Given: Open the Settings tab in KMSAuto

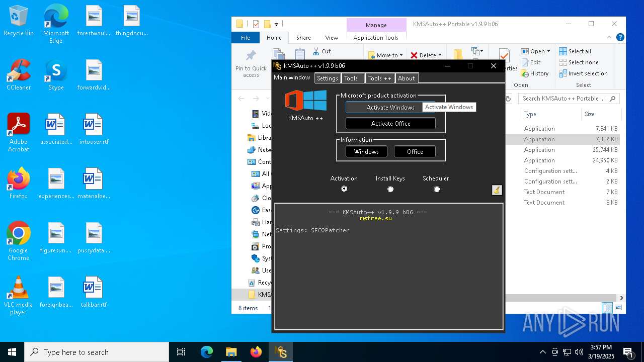Looking at the screenshot, I should (328, 78).
